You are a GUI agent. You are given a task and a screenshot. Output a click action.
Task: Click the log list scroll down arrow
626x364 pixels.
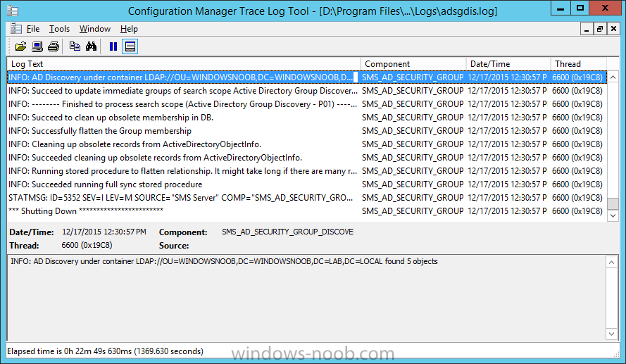pyautogui.click(x=613, y=215)
